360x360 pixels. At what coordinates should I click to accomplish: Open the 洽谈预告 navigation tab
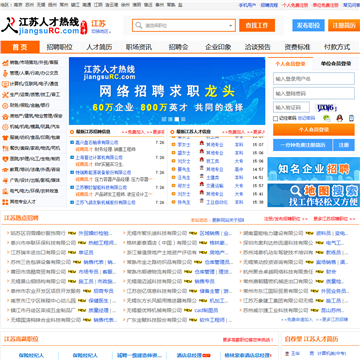(x=258, y=47)
